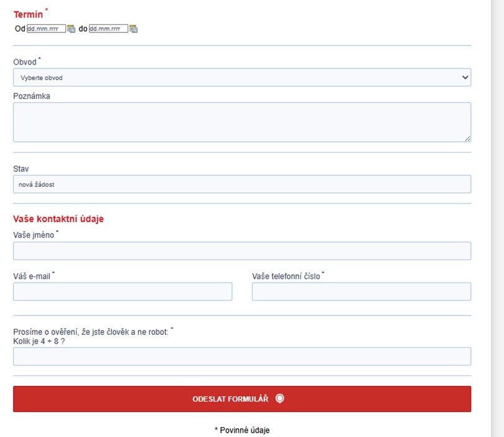This screenshot has width=504, height=437.
Task: Click the Vaše telefonní číslo input field
Action: tap(361, 291)
